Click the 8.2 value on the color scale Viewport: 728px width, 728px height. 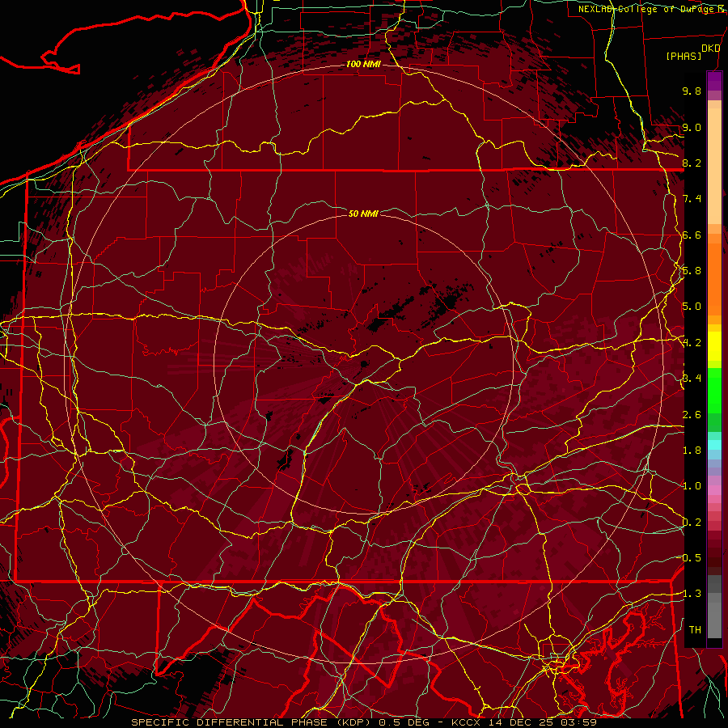692,163
